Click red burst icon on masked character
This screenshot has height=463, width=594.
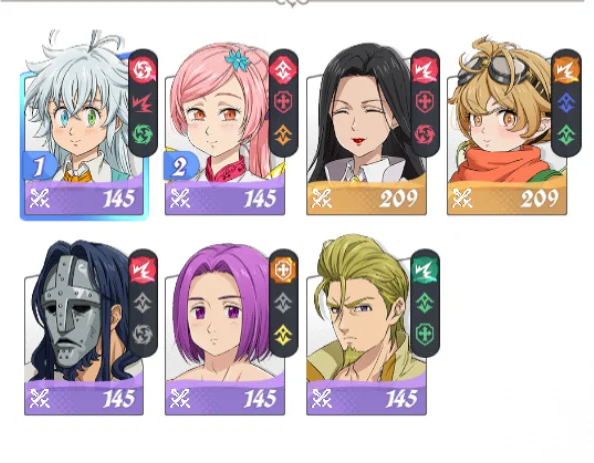[143, 270]
